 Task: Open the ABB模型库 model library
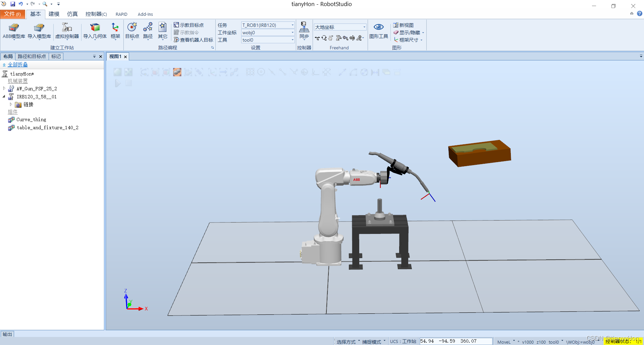14,31
